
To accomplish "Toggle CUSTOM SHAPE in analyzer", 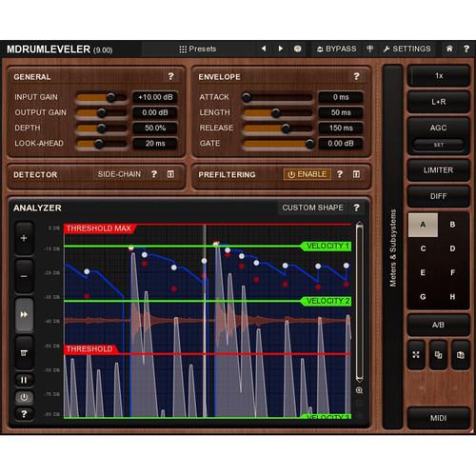I will (x=312, y=208).
